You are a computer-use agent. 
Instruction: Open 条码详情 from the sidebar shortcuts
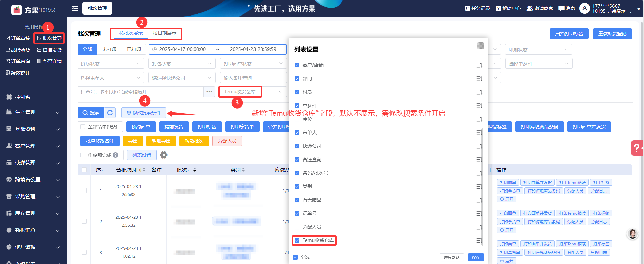click(x=49, y=61)
